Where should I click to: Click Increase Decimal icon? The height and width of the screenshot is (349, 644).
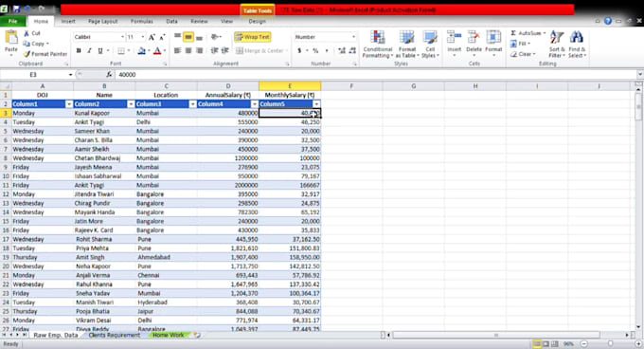point(342,50)
